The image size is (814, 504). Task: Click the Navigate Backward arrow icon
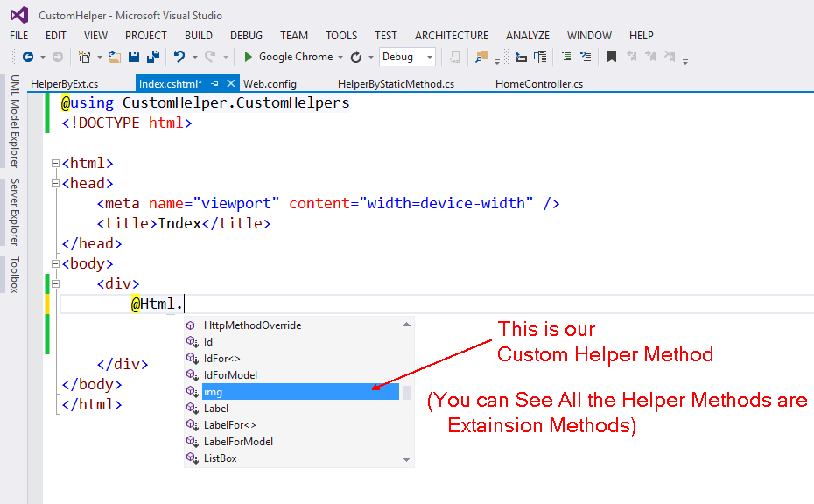28,57
